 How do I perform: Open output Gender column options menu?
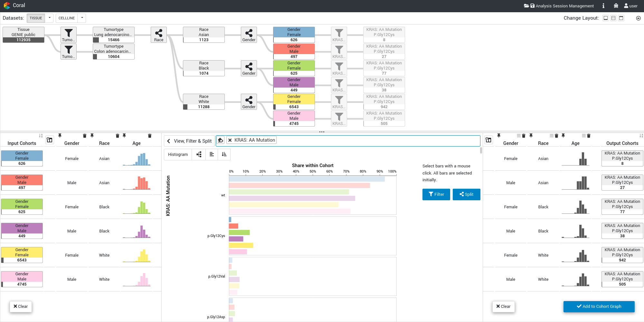(x=519, y=136)
